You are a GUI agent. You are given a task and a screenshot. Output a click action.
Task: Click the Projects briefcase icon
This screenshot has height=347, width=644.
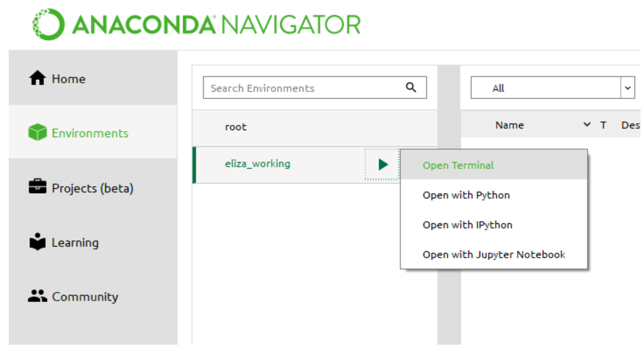point(37,188)
